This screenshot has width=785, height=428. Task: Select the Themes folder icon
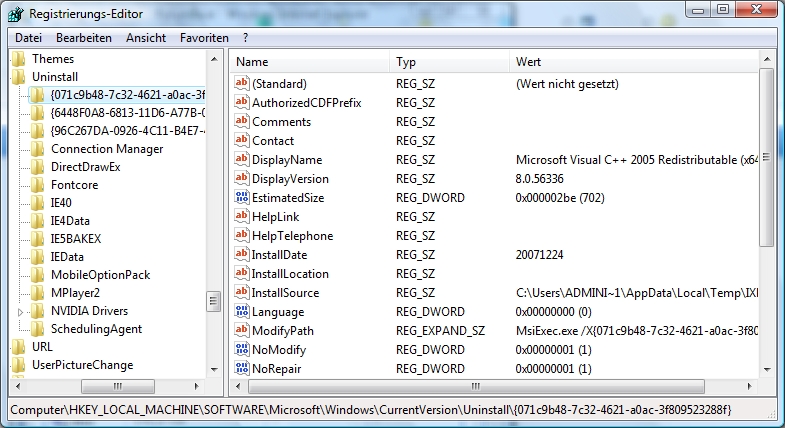point(19,59)
